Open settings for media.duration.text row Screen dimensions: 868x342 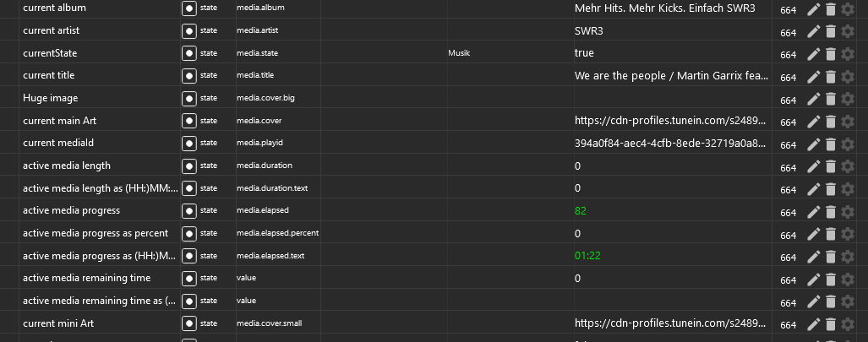848,189
